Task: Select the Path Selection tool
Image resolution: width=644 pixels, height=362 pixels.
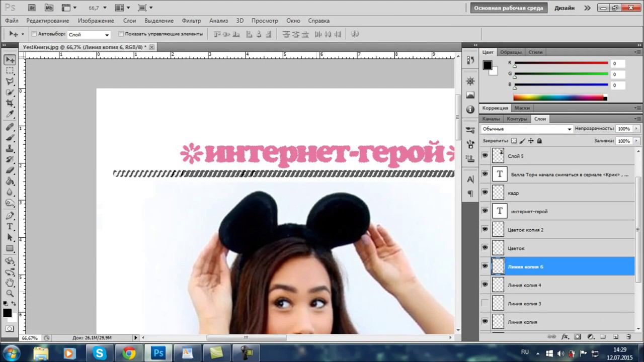Action: [x=10, y=237]
